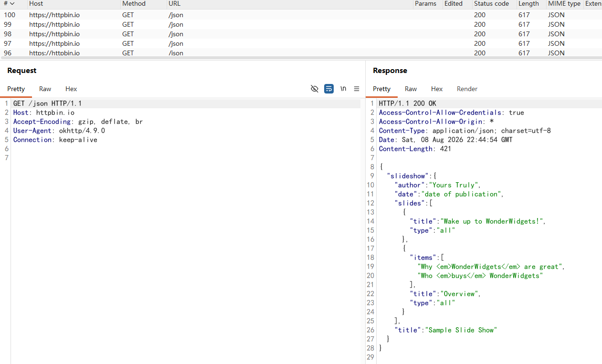Click the Response panel title
Image resolution: width=602 pixels, height=364 pixels.
390,70
